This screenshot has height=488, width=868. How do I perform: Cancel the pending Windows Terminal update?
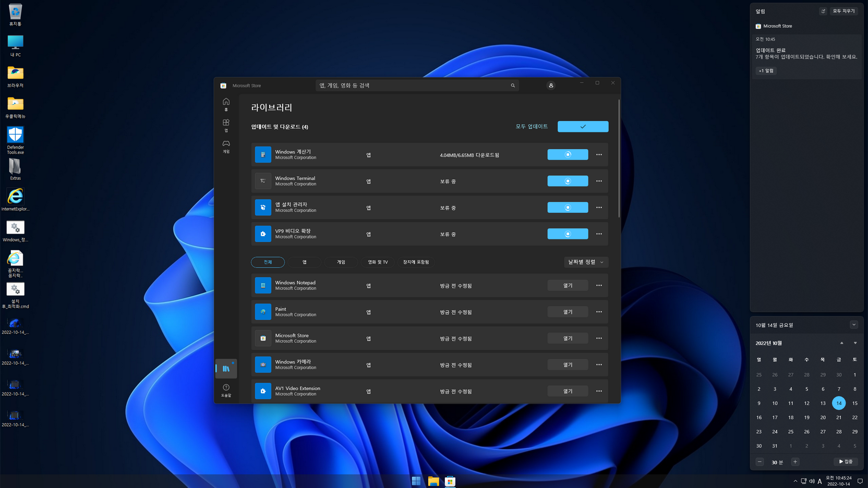point(568,181)
